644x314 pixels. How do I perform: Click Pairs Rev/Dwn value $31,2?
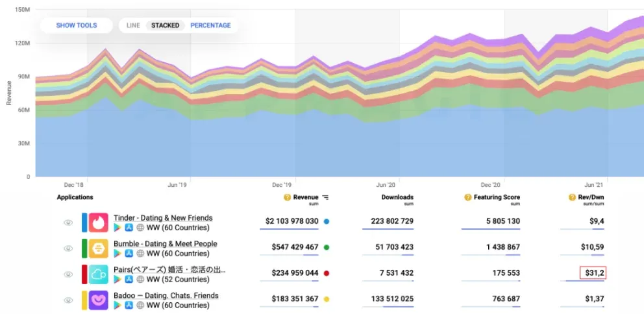(594, 273)
